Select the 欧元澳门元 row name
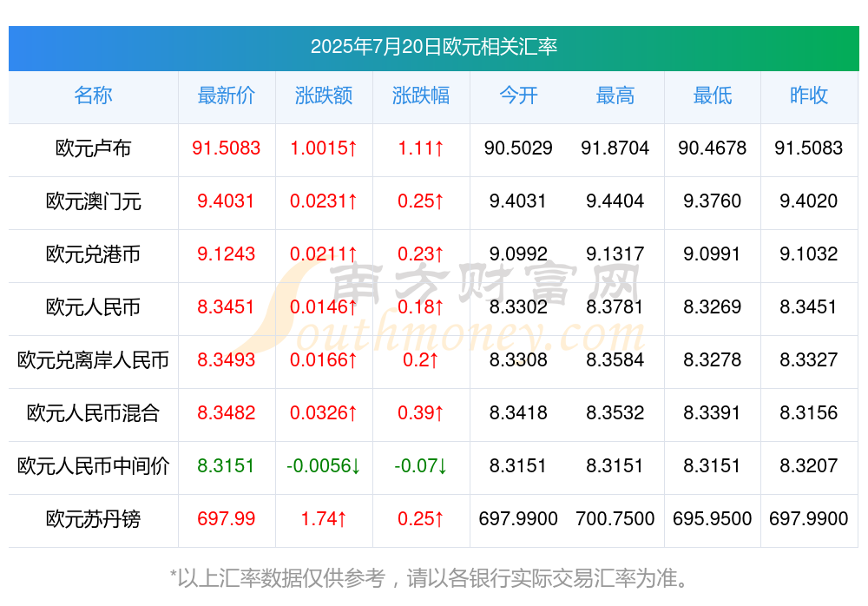The image size is (868, 606). click(93, 201)
